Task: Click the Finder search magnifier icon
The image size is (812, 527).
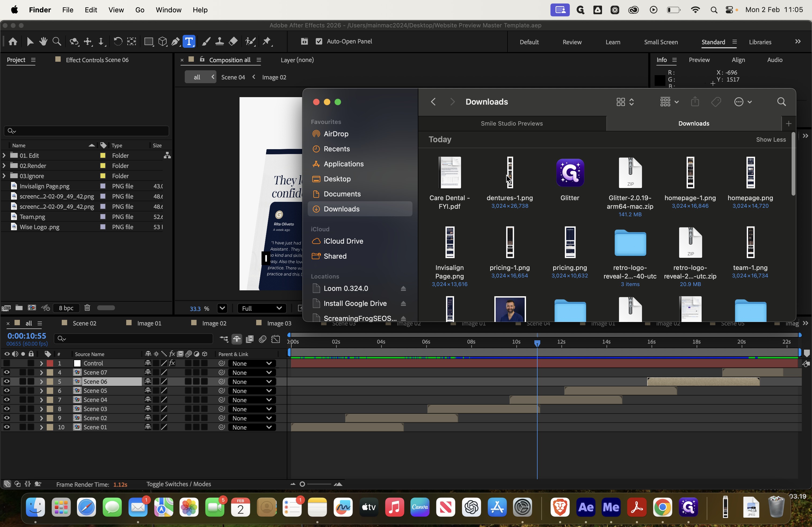Action: pos(781,102)
